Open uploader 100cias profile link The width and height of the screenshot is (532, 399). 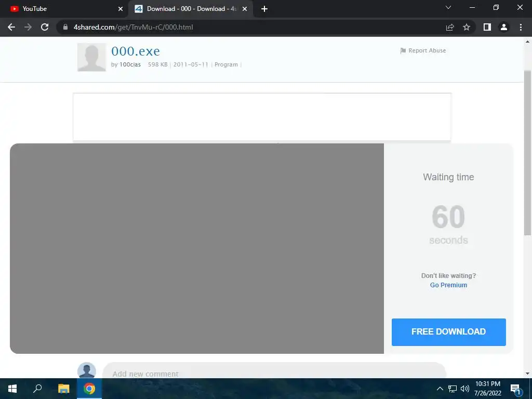(130, 64)
